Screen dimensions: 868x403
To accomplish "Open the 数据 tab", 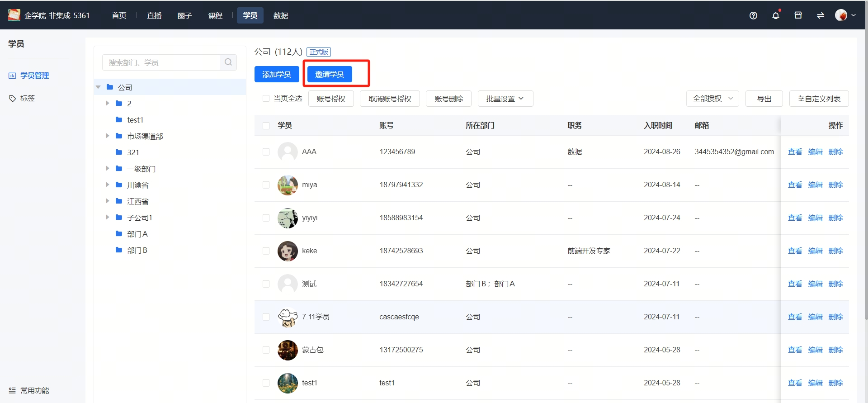I will click(x=281, y=15).
